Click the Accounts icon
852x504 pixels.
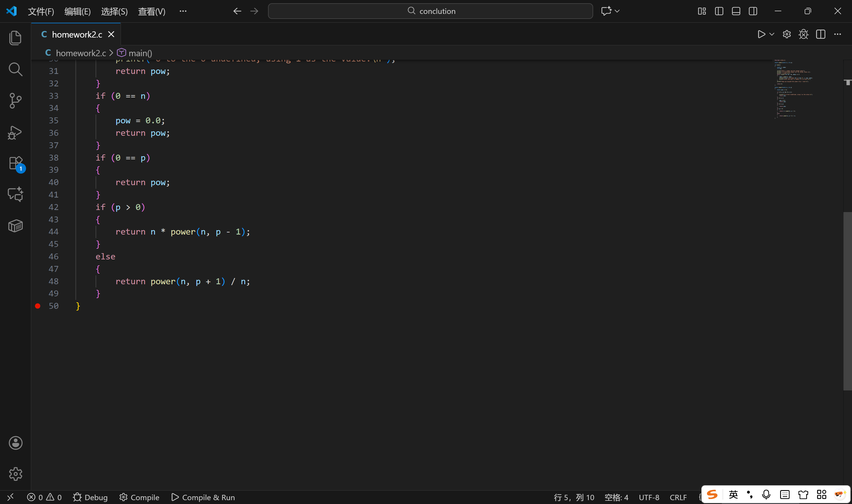click(x=15, y=443)
